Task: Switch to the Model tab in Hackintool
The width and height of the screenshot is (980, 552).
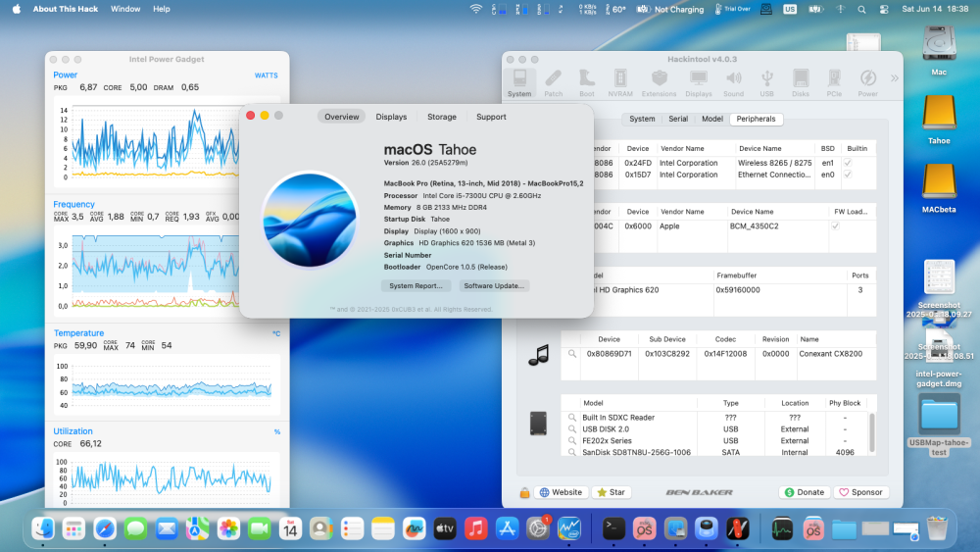Action: tap(711, 119)
